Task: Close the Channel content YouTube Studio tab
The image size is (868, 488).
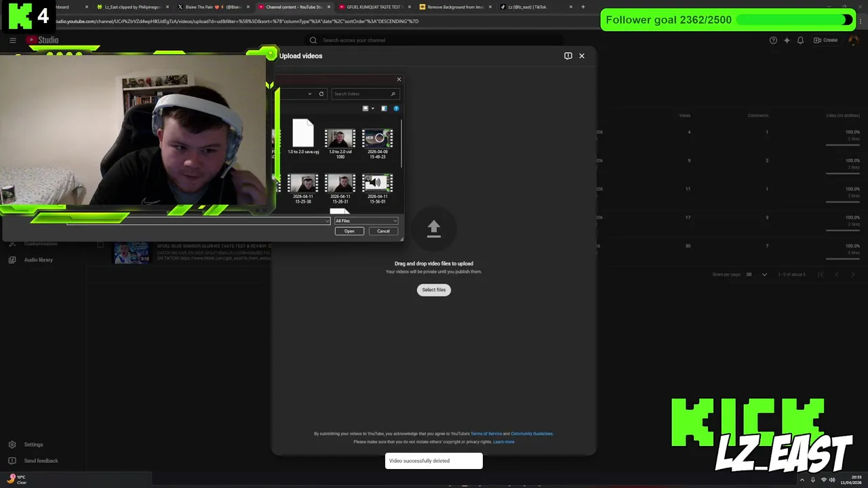Action: click(329, 7)
